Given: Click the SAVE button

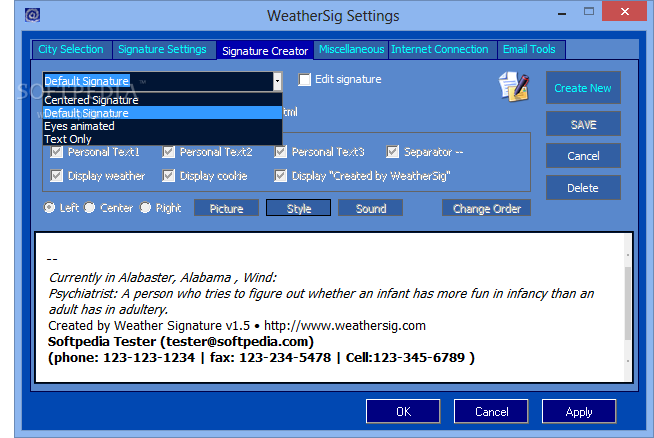Looking at the screenshot, I should (583, 124).
